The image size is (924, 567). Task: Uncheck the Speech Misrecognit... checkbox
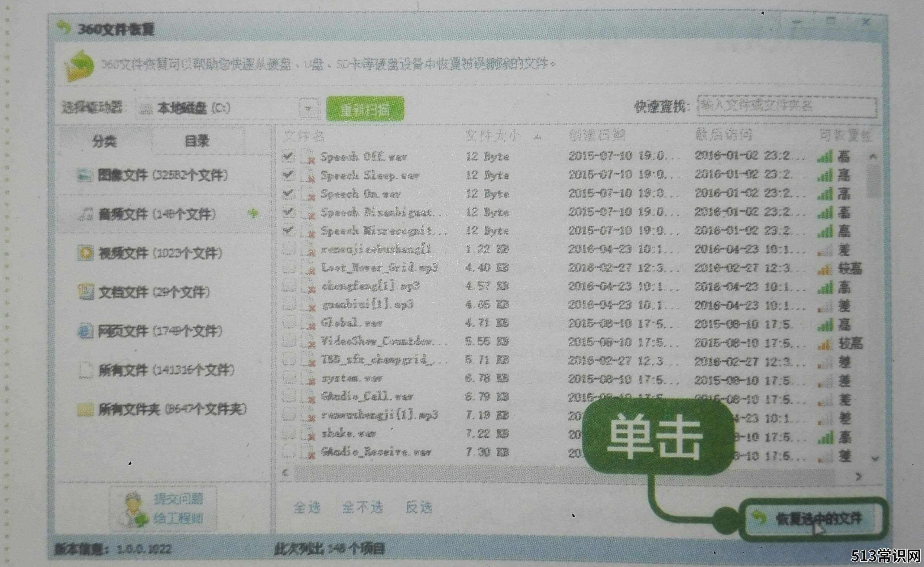288,230
